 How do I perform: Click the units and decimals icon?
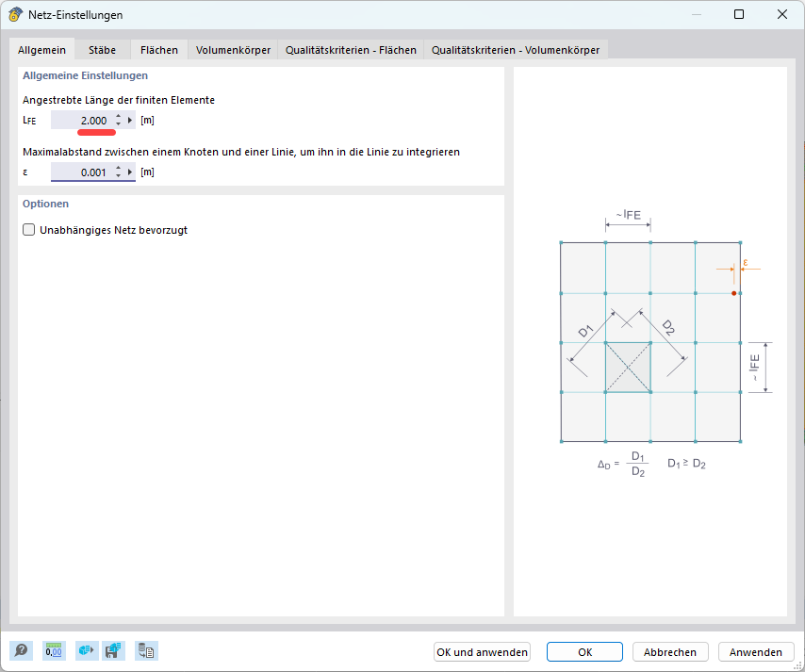[54, 650]
